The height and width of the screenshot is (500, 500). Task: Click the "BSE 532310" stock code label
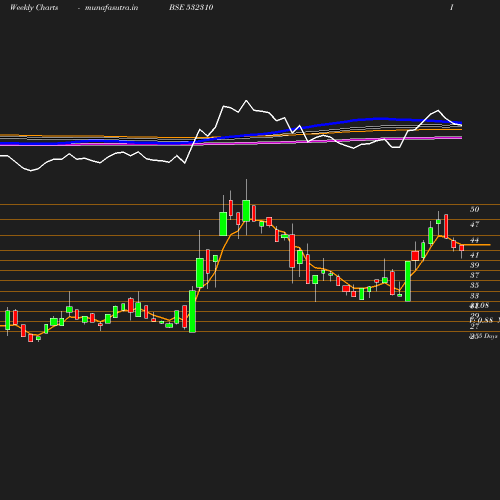tap(191, 7)
